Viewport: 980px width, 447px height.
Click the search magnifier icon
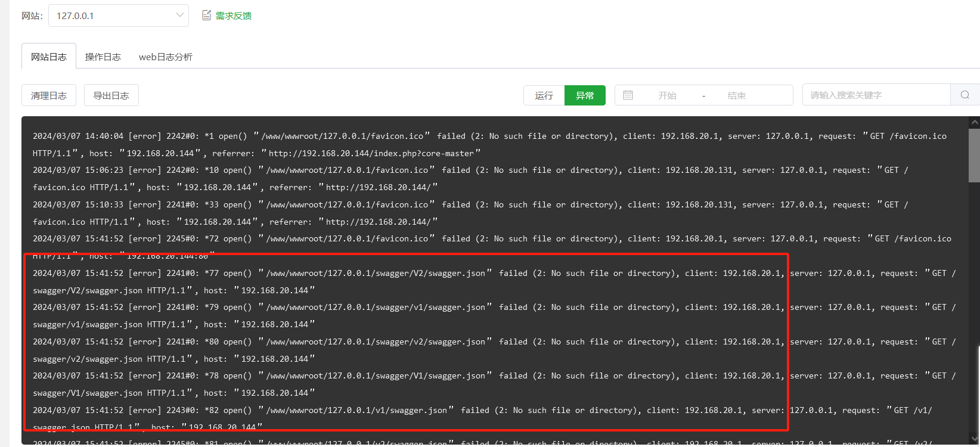pos(965,95)
